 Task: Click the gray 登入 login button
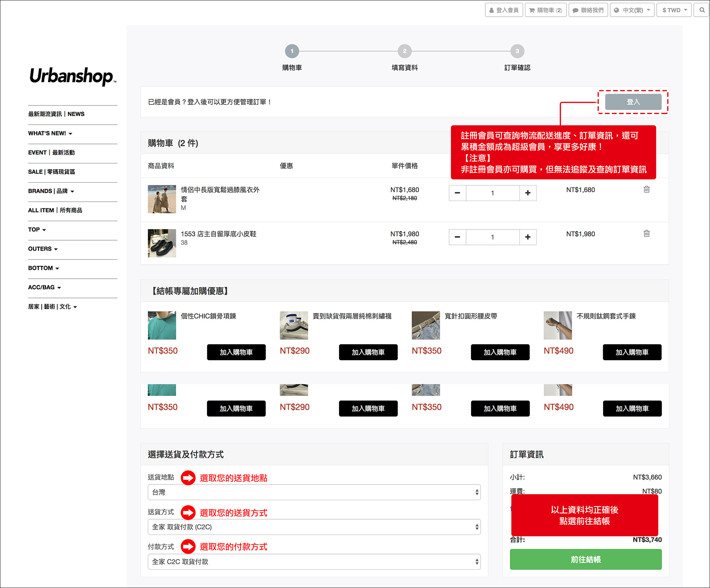pos(633,102)
